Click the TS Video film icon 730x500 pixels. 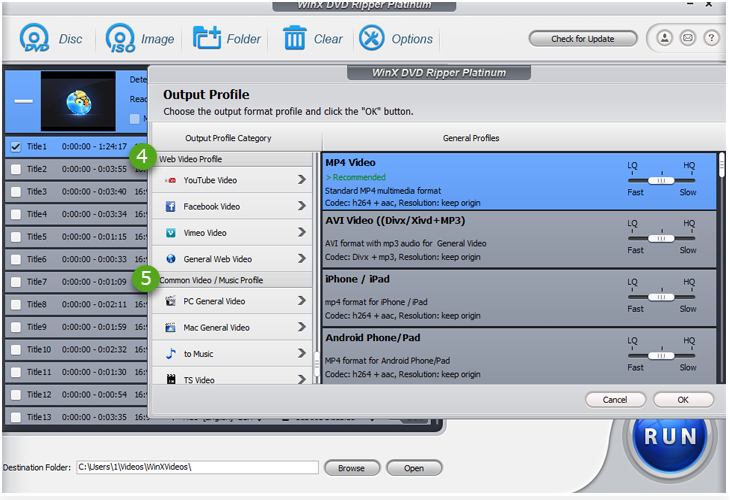(x=171, y=379)
